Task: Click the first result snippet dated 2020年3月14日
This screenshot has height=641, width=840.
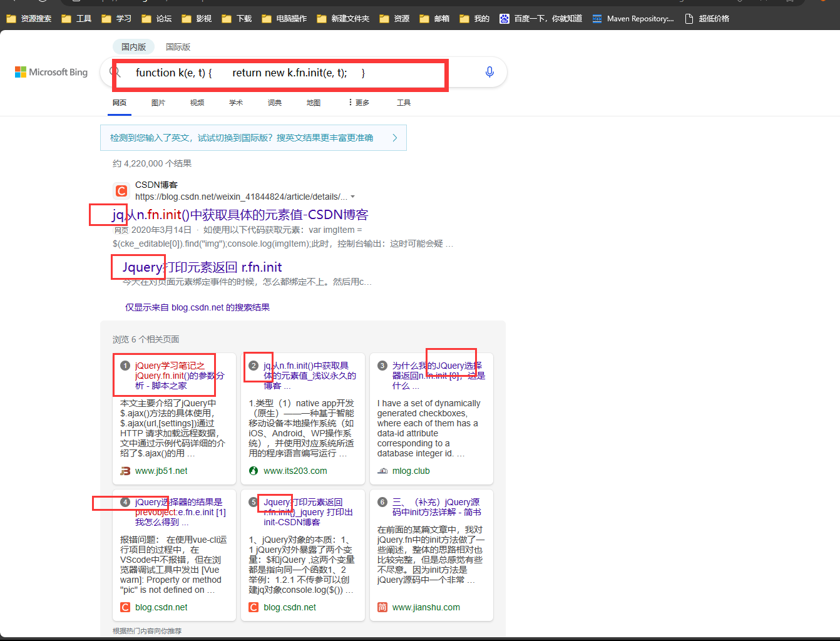Action: point(283,237)
